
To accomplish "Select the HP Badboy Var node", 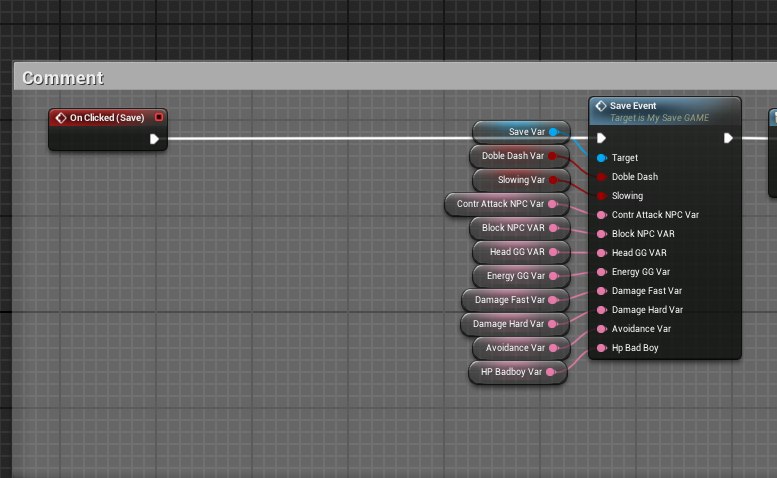I will (518, 372).
